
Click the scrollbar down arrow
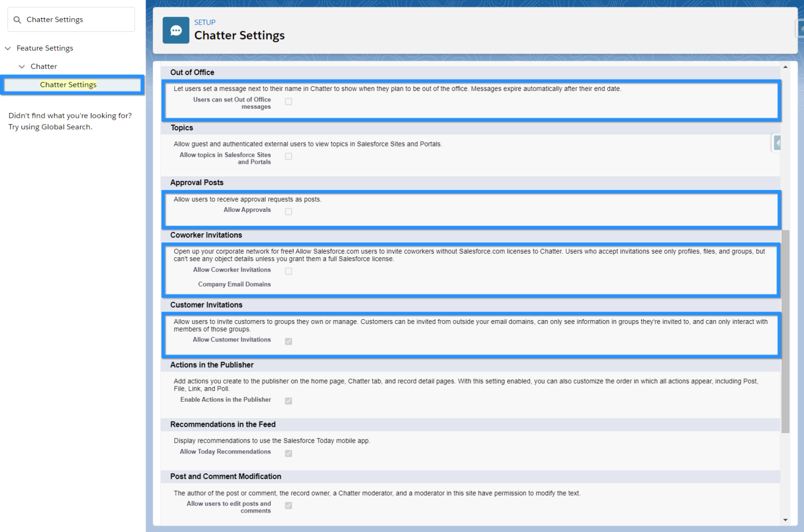tap(786, 519)
